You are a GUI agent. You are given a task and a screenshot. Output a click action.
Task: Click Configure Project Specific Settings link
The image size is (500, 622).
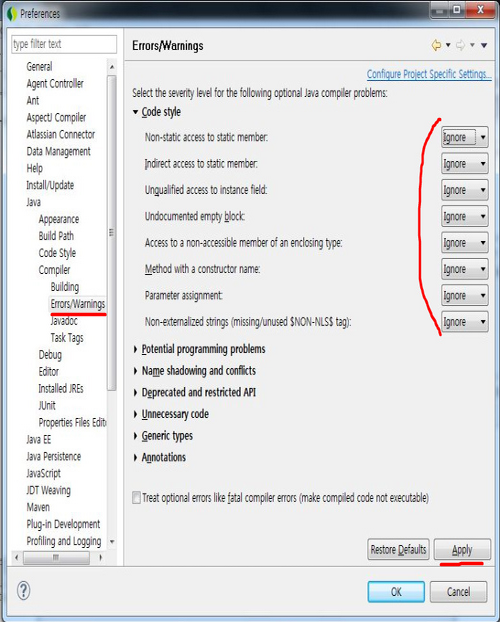(429, 74)
